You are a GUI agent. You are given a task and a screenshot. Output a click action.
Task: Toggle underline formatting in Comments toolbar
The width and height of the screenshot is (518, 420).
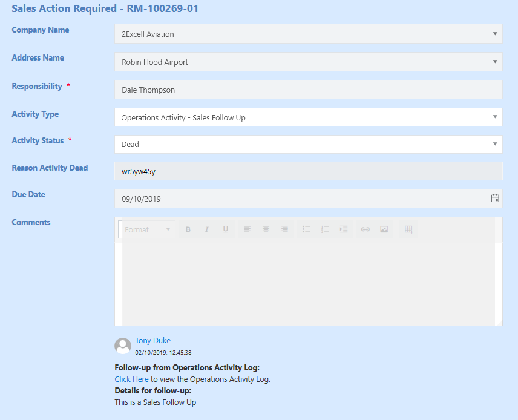[226, 229]
